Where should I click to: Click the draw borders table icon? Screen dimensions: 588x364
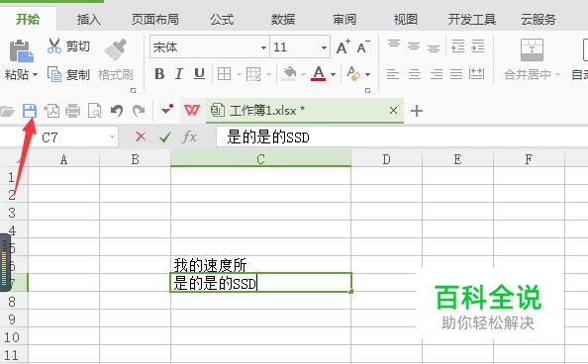coord(253,74)
